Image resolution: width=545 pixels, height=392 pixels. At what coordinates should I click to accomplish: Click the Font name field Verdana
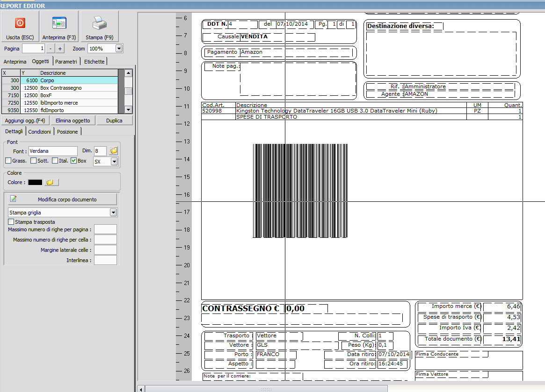(x=53, y=151)
